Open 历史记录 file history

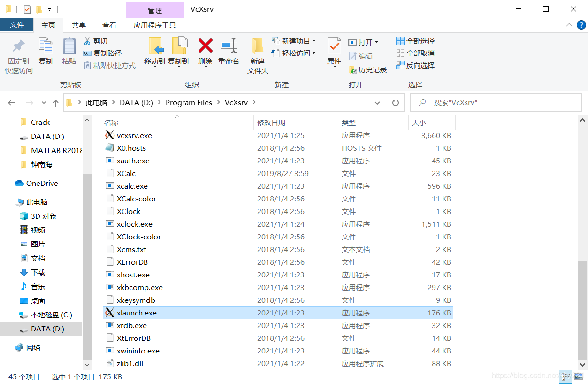(x=368, y=70)
